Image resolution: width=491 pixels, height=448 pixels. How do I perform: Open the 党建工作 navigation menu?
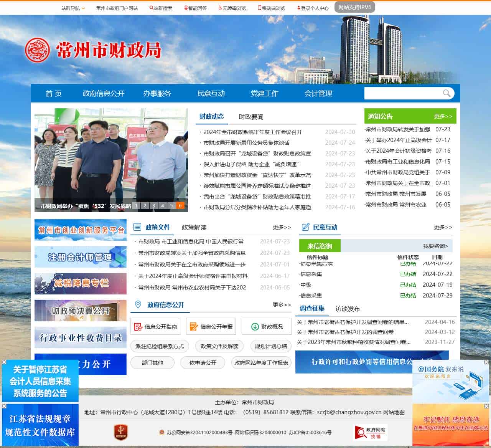[x=265, y=93]
